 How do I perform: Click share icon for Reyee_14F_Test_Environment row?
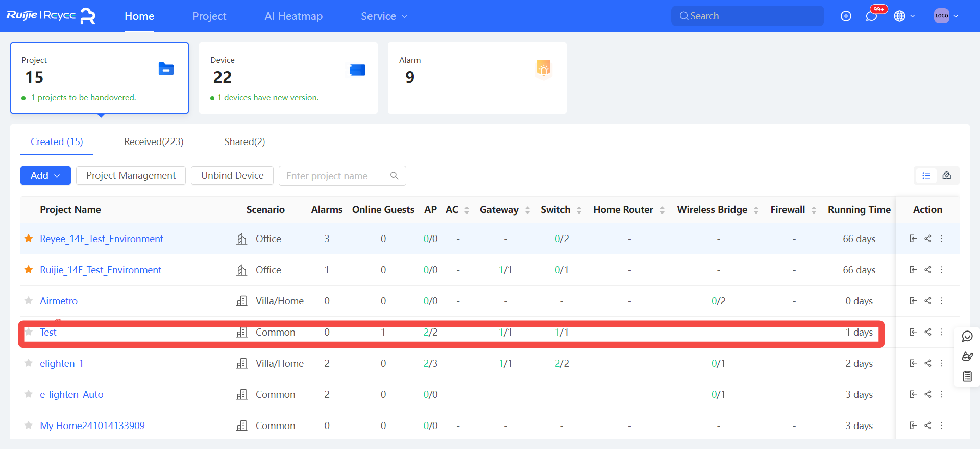pos(928,239)
